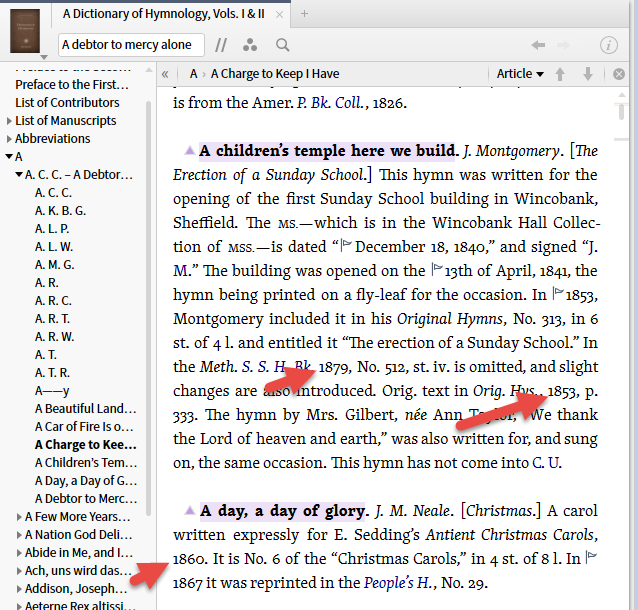Select A. T. R. in contents

[52, 372]
